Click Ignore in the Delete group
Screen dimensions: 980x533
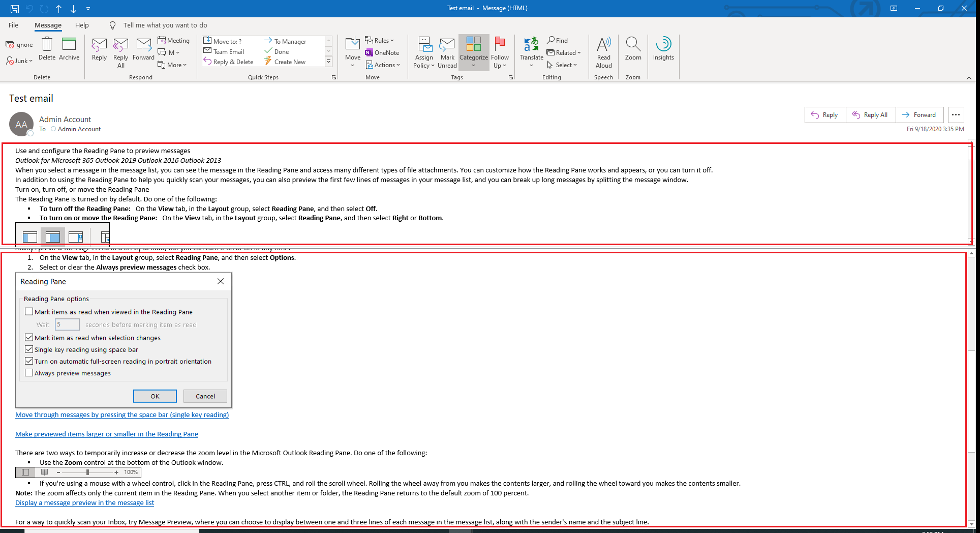pos(19,45)
